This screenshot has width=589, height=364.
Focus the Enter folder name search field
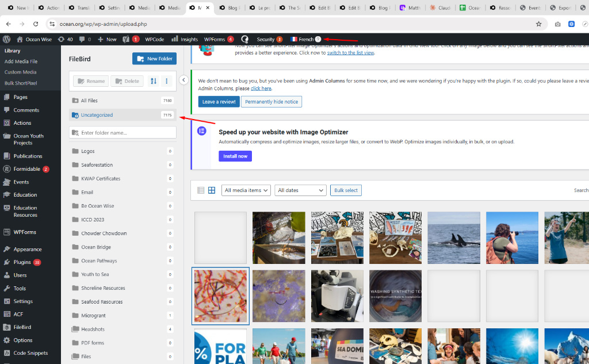pyautogui.click(x=123, y=133)
